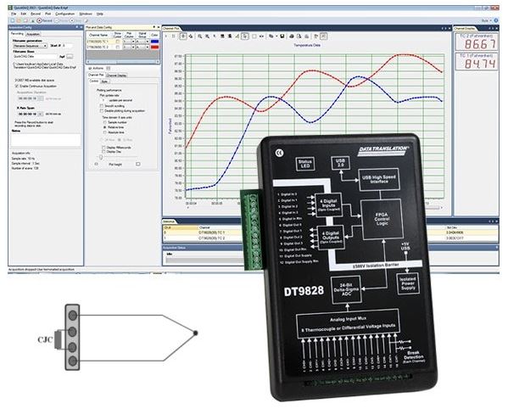Click the copy icon in plot toolbar
Screen dimensions: 508x420
pos(271,36)
